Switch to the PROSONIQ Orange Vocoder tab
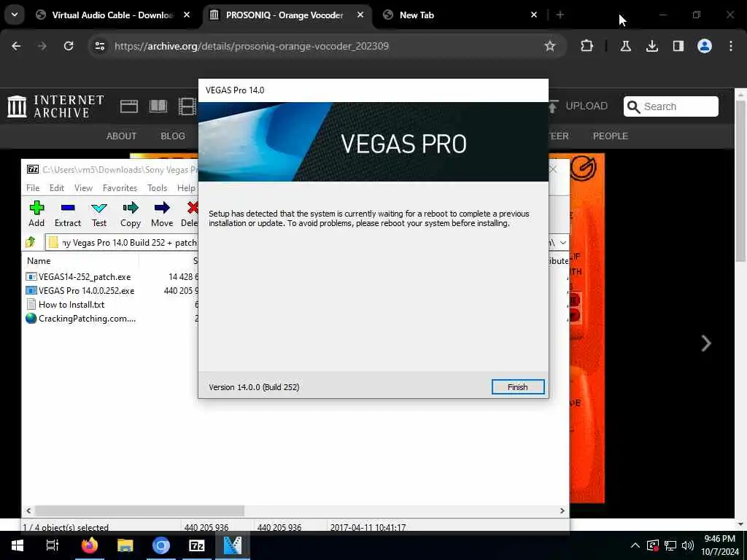Viewport: 747px width, 560px height. [285, 15]
